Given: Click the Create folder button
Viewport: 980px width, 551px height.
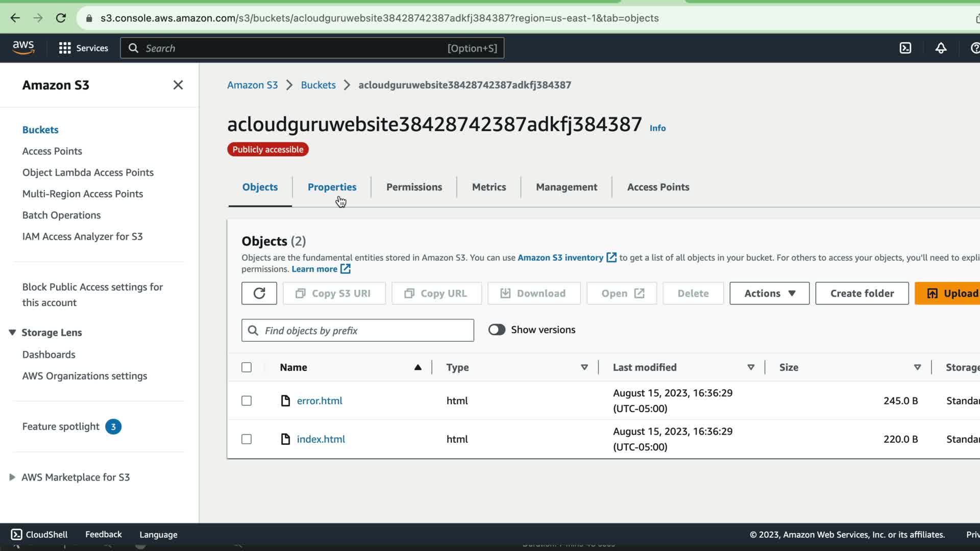Looking at the screenshot, I should [862, 293].
